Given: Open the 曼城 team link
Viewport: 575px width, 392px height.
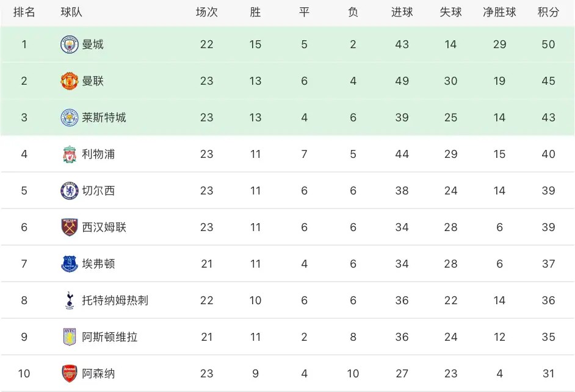Looking at the screenshot, I should pos(93,45).
